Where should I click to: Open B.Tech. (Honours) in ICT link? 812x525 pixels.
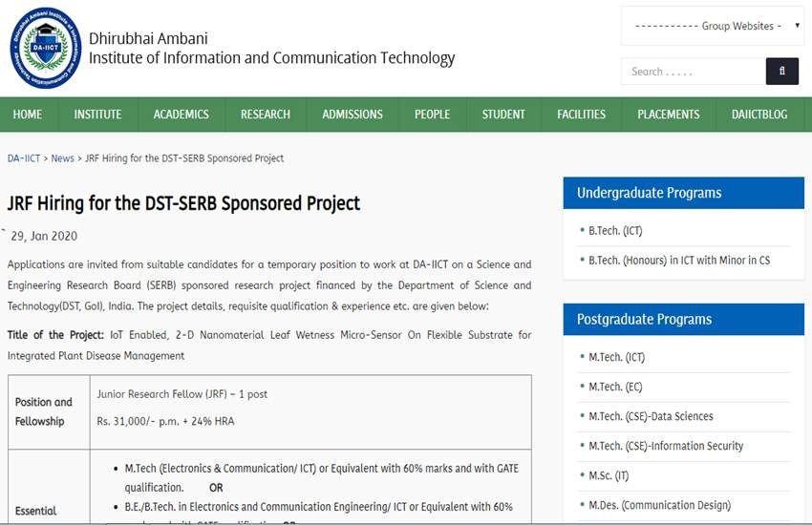click(678, 261)
